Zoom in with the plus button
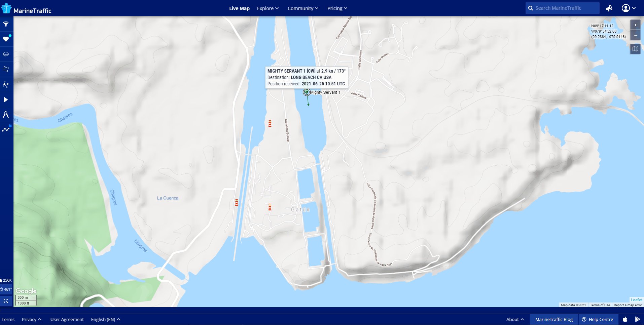 tap(635, 25)
